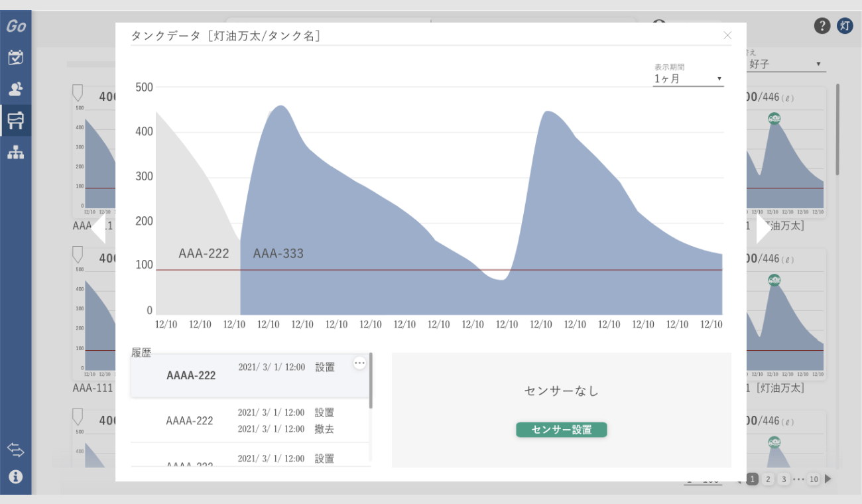Close the タンクデータ dialog

727,35
